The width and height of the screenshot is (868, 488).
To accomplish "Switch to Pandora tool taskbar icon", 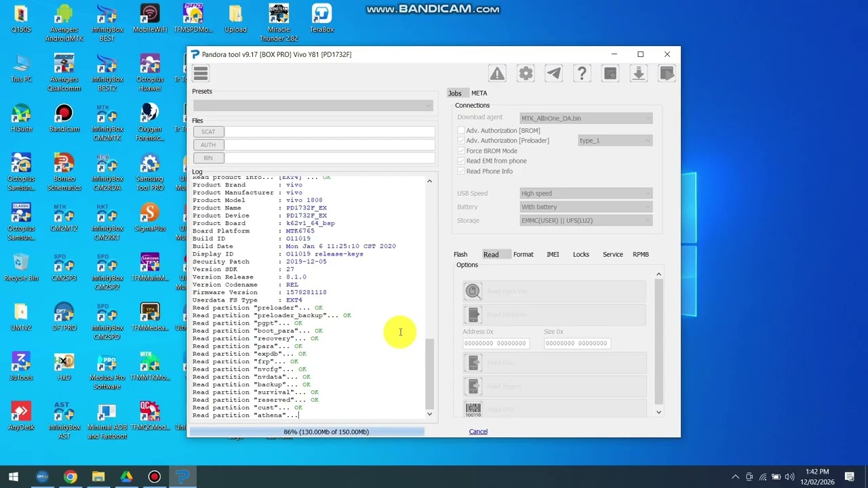I will 182,476.
